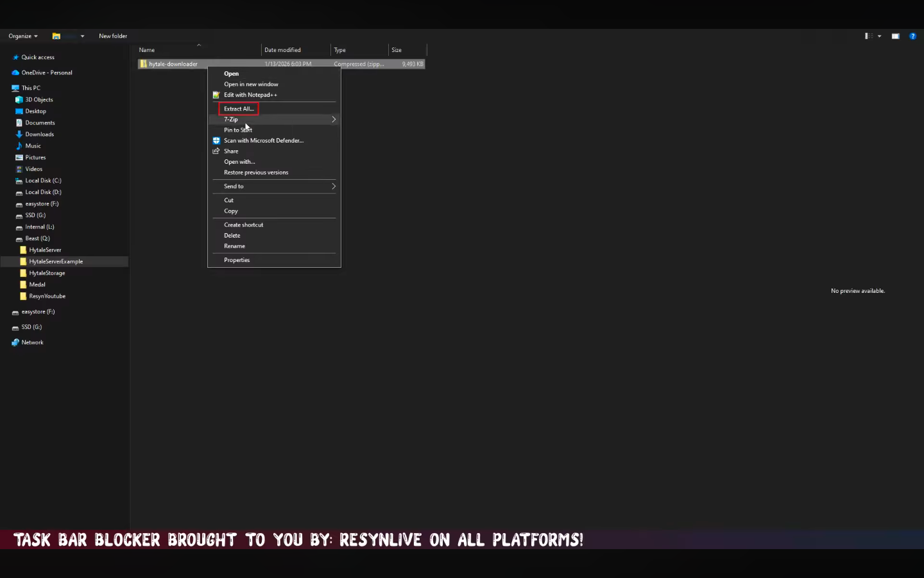The width and height of the screenshot is (924, 578).
Task: Select the hytale-downloader zip file icon
Action: [144, 64]
